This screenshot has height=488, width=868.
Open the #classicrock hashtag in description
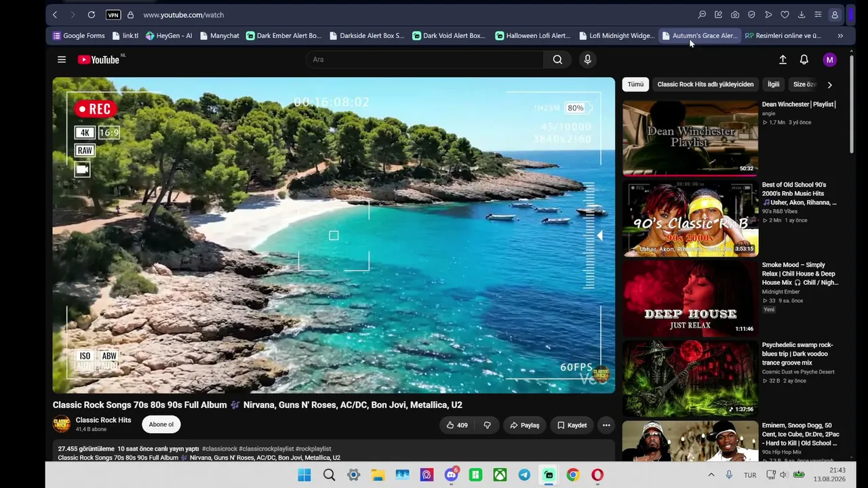pyautogui.click(x=220, y=449)
